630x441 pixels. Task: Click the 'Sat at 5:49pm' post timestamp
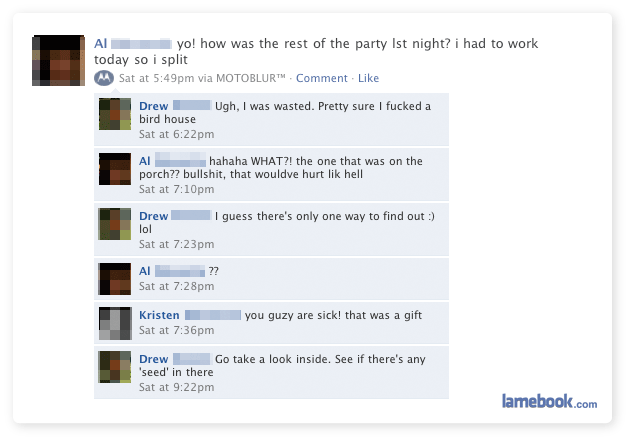point(157,78)
